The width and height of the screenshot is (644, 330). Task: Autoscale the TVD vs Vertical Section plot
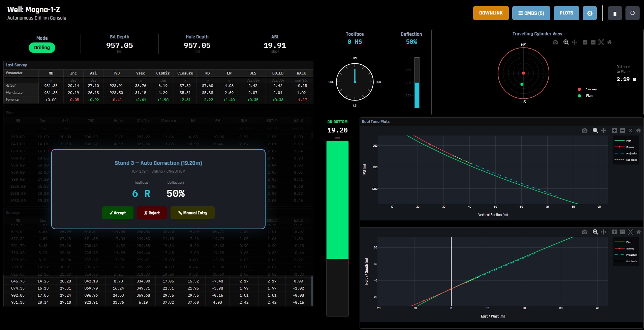click(631, 130)
